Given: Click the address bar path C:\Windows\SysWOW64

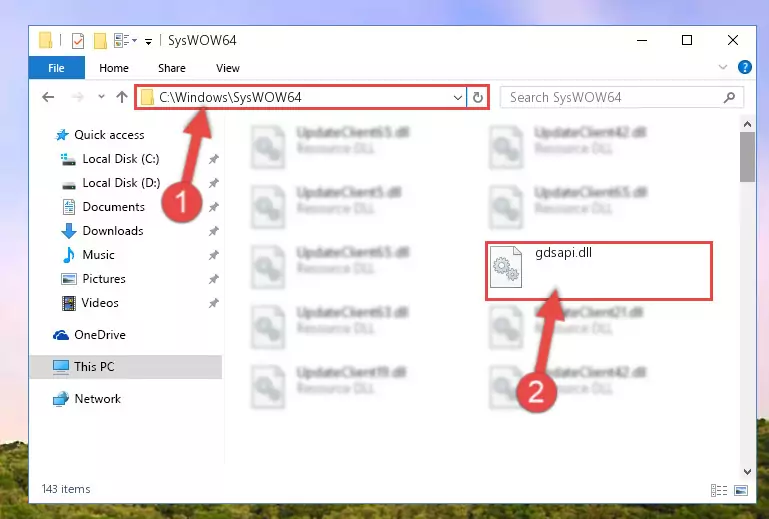Looking at the screenshot, I should point(230,97).
